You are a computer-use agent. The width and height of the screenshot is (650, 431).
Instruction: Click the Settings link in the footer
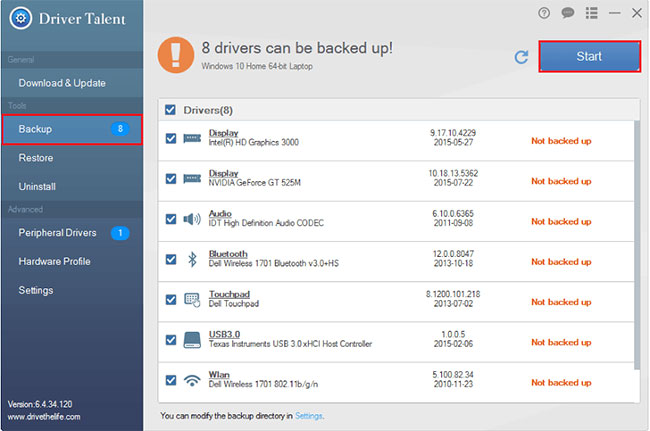[308, 415]
